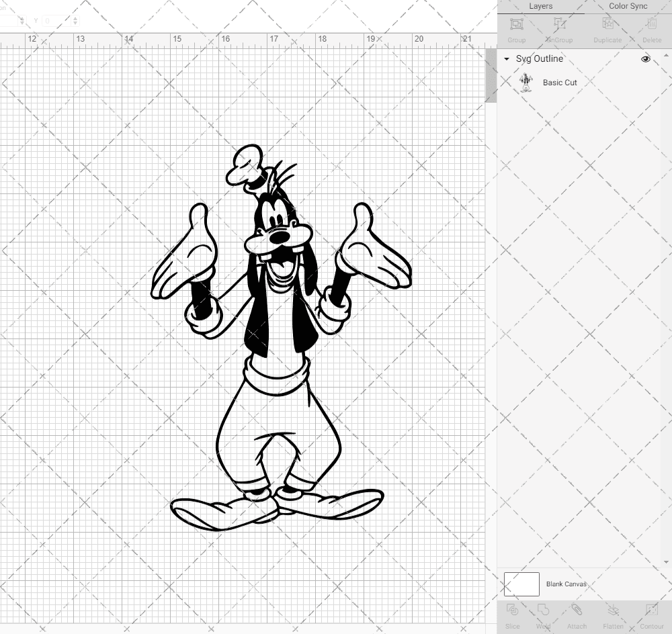Click the Y position input field
Image resolution: width=672 pixels, height=634 pixels.
pyautogui.click(x=56, y=21)
